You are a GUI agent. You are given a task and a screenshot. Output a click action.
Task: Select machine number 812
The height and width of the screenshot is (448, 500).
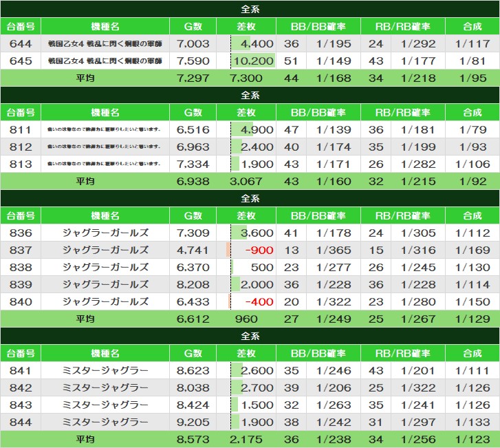click(x=21, y=147)
